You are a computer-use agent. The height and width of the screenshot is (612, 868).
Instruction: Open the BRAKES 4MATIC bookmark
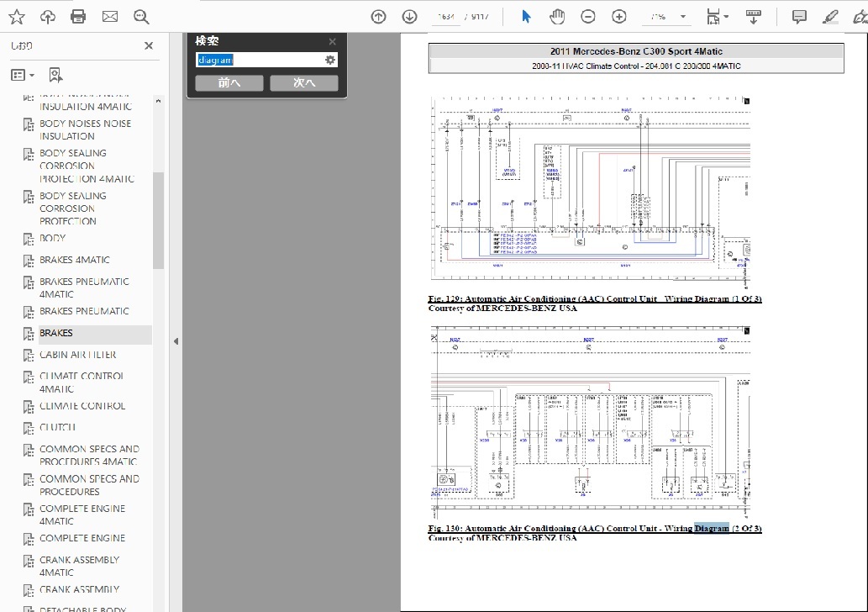(75, 260)
